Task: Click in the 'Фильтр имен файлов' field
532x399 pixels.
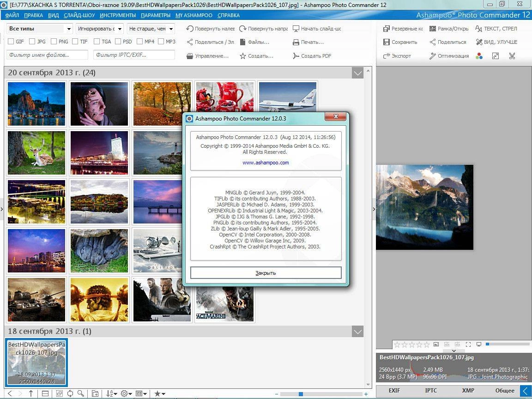Action: 47,54
